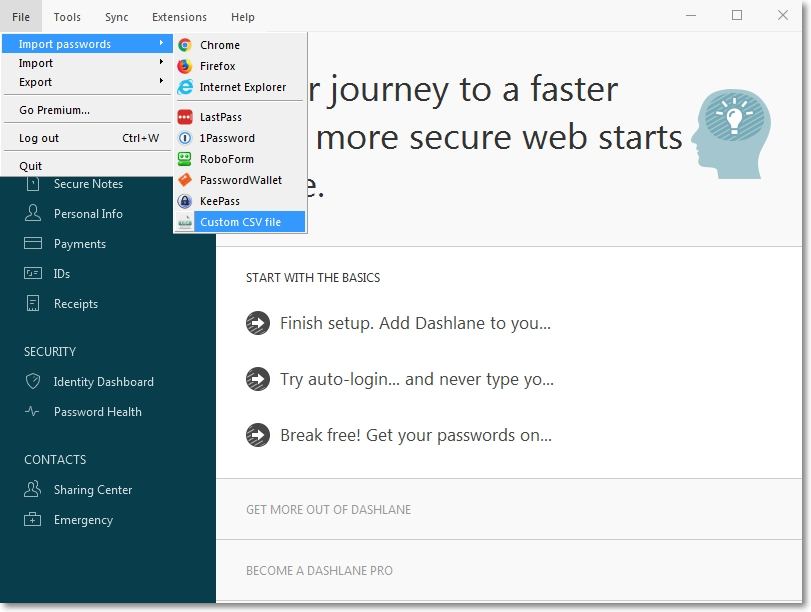Screen dimensions: 811x612
Task: Click the IDs card icon in sidebar
Action: point(33,273)
